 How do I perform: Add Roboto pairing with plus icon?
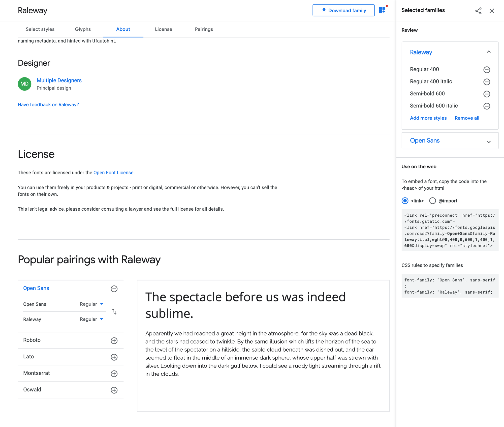(114, 340)
